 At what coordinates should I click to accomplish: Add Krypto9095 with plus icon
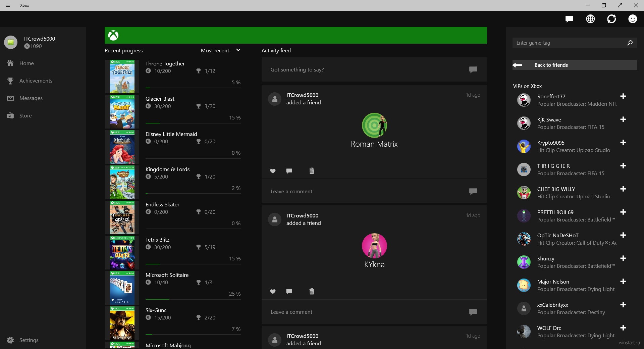[x=623, y=143]
